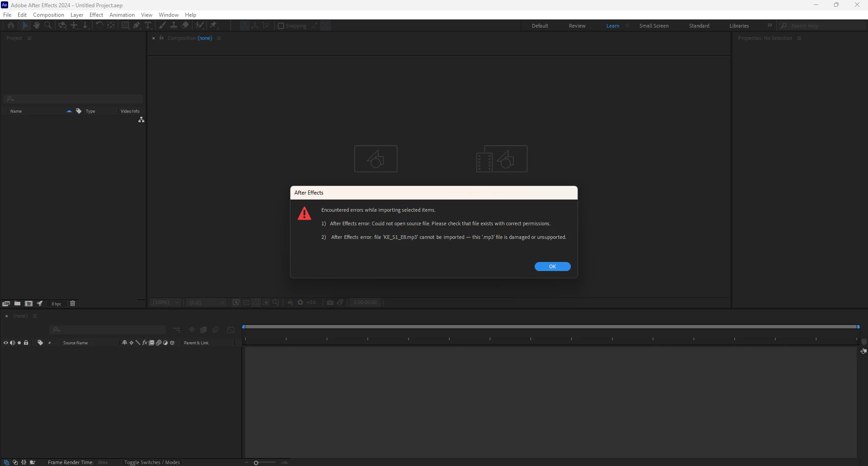Open resolution (Full) dropdown

[206, 302]
